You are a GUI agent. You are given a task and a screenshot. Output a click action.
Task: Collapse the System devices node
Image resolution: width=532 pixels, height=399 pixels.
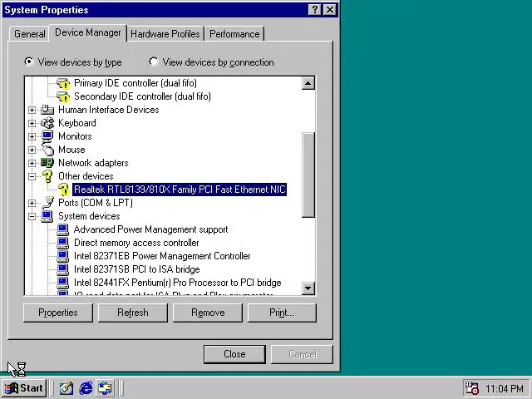click(x=32, y=216)
